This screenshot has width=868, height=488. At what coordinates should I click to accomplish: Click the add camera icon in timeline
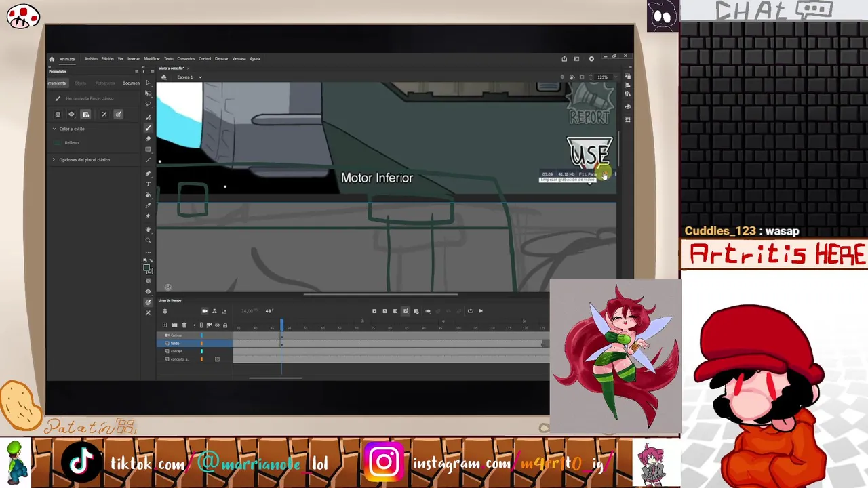coord(204,311)
